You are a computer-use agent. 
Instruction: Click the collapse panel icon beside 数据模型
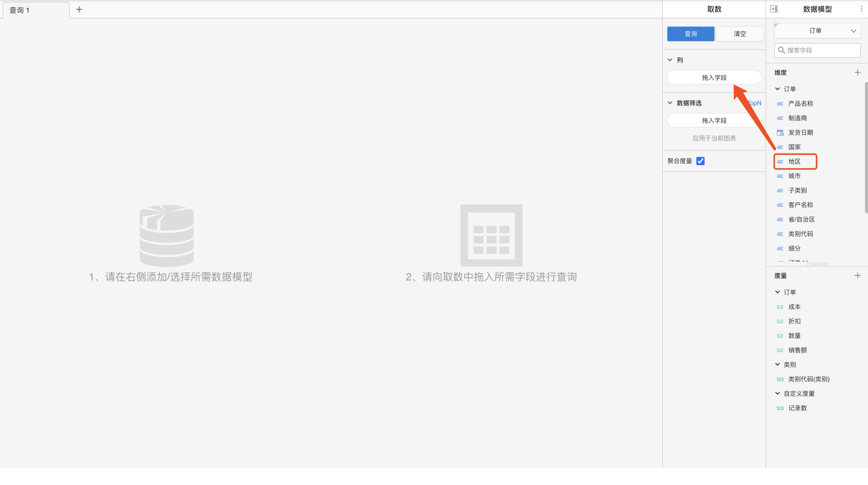click(774, 9)
